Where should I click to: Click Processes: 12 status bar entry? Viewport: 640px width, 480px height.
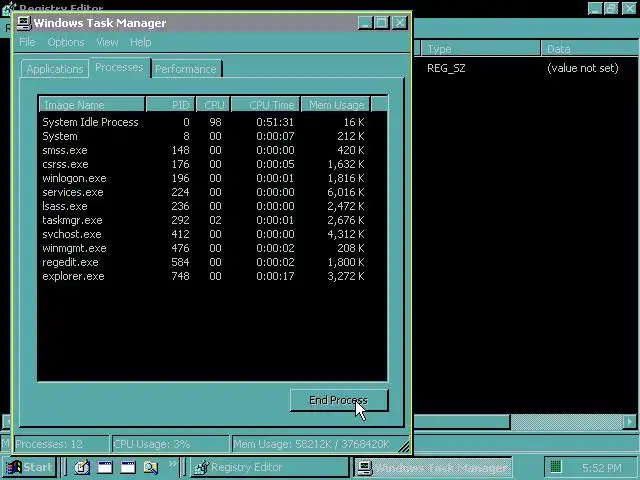click(x=61, y=444)
